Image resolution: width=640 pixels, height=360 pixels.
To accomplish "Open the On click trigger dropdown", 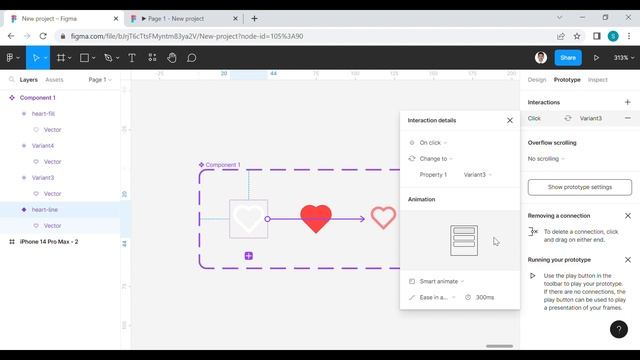I will 433,142.
